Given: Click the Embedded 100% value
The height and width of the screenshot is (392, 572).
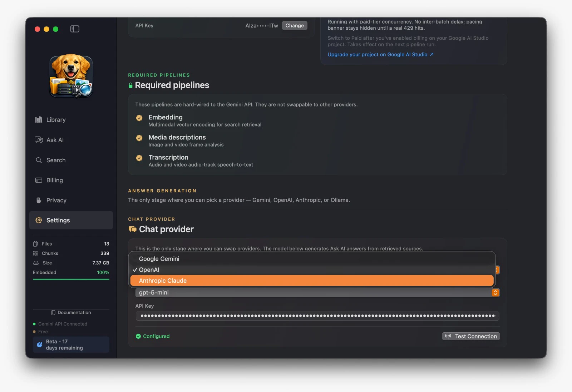Looking at the screenshot, I should (x=103, y=273).
